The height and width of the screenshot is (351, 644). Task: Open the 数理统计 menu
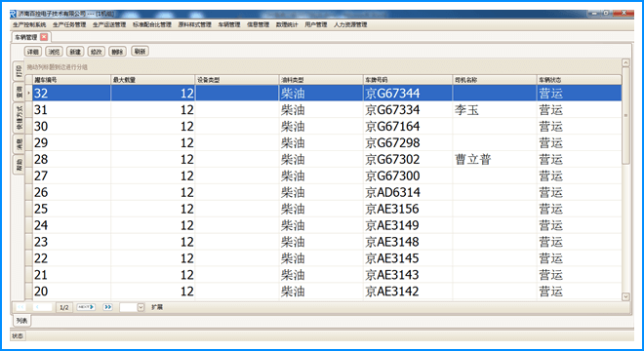pyautogui.click(x=287, y=24)
